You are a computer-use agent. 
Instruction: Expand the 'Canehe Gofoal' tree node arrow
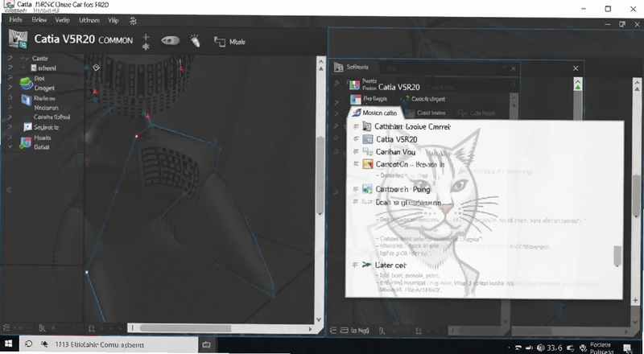10,117
